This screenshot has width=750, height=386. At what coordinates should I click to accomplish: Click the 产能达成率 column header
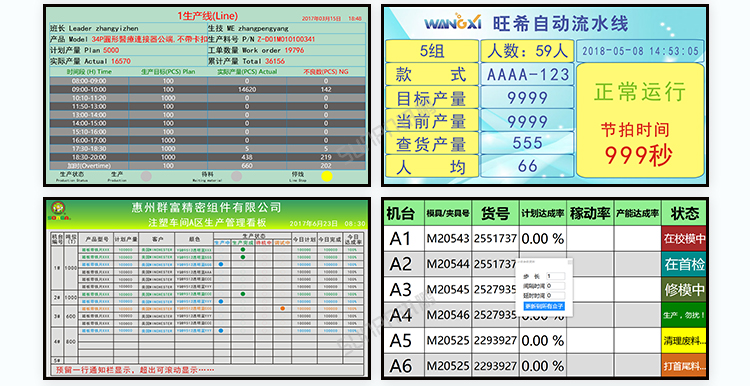coord(637,213)
